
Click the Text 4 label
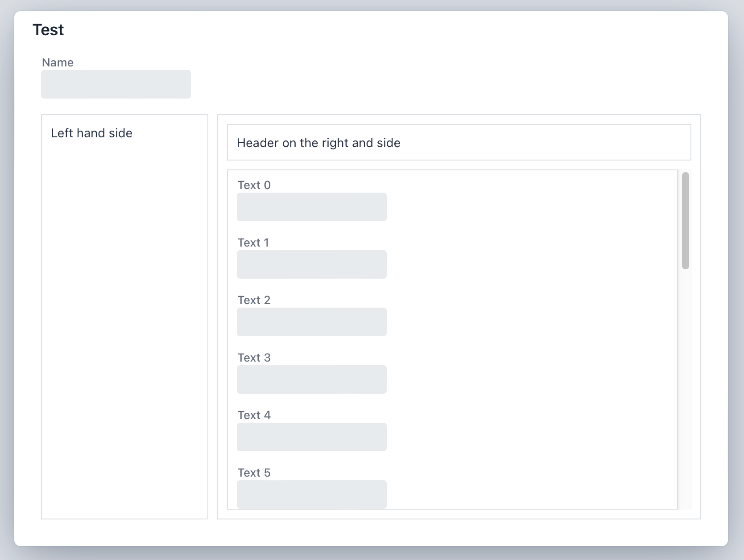coord(254,415)
